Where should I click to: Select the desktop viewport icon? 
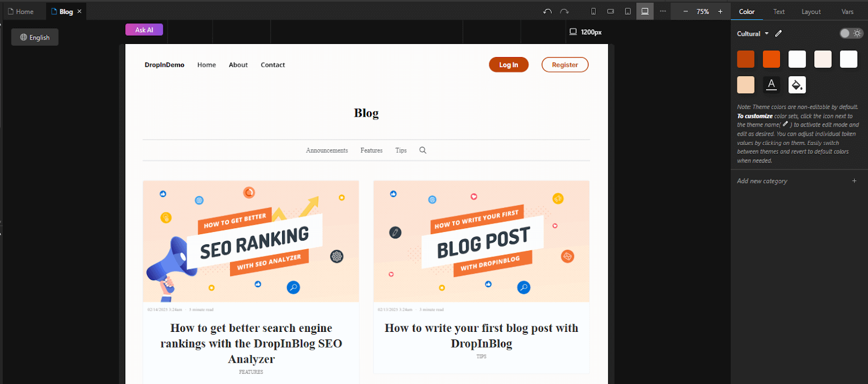[644, 11]
